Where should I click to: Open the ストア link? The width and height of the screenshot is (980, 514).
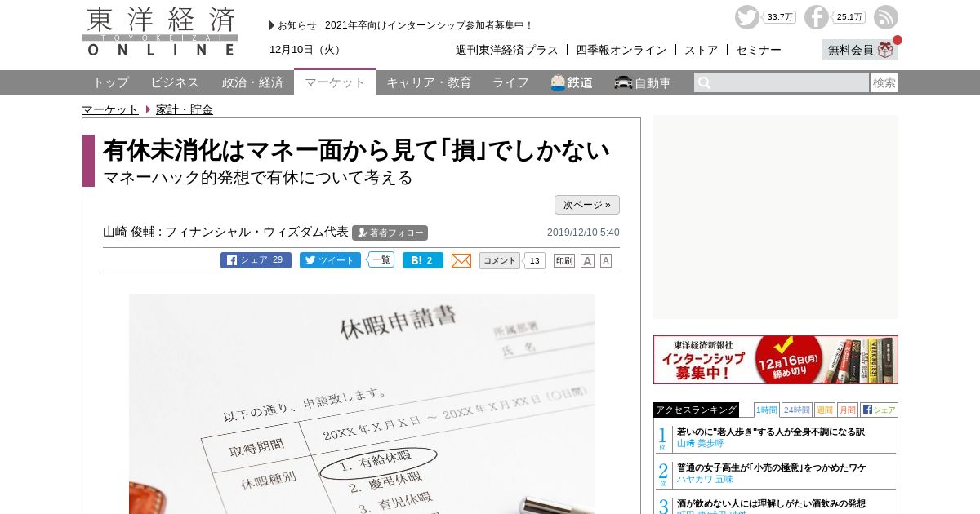(x=702, y=50)
